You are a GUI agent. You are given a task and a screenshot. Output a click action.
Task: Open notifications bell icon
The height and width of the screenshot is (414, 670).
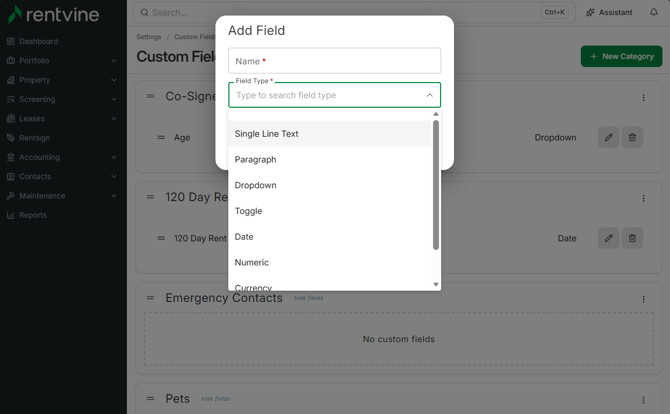tap(654, 12)
